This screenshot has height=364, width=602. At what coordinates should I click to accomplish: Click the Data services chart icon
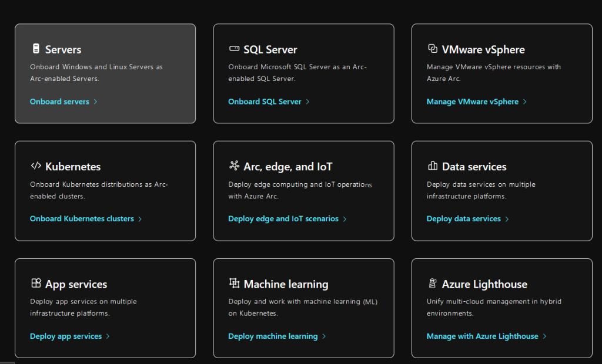point(433,166)
